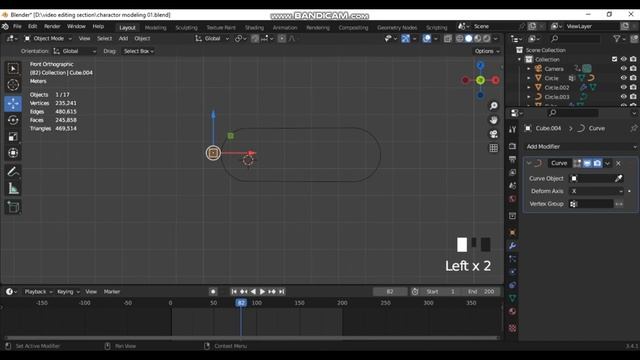
Task: Open the Add Modifier dropdown
Action: pyautogui.click(x=580, y=147)
